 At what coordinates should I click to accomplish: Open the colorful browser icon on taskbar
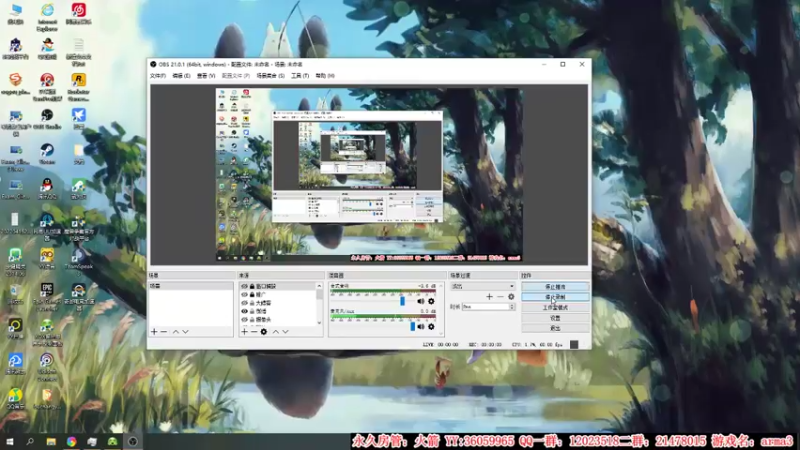click(x=71, y=441)
